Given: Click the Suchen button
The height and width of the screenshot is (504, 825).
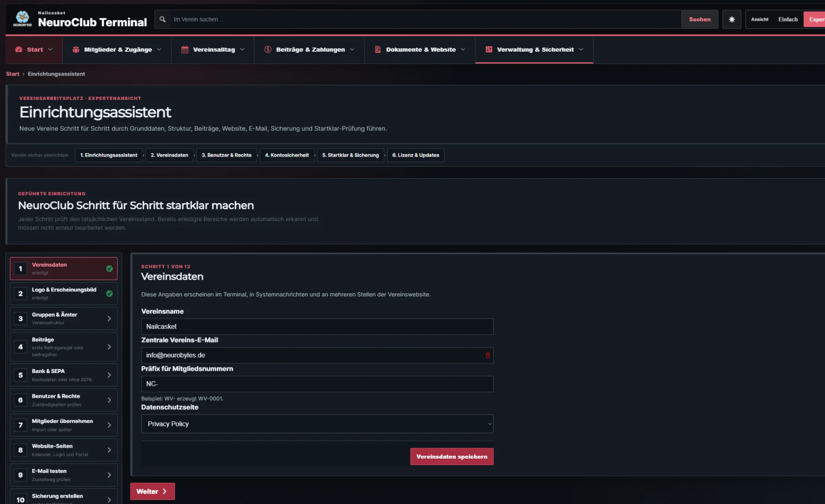Looking at the screenshot, I should click(699, 19).
